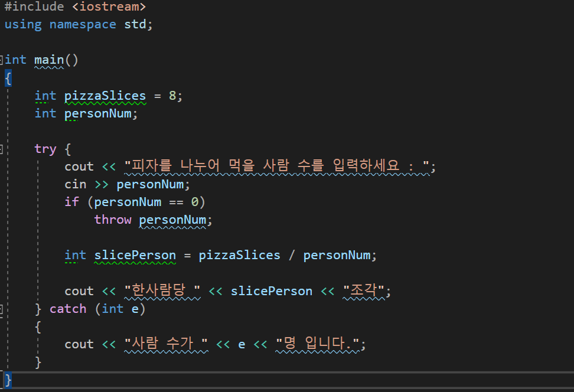This screenshot has width=574, height=392.
Task: Click the 'namespace' keyword
Action: [x=83, y=25]
